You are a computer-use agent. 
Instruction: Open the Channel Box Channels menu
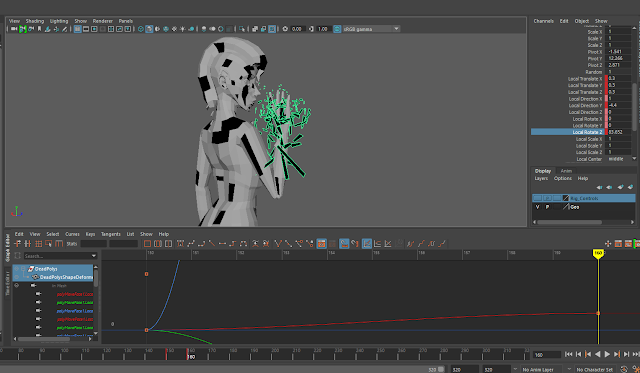pos(543,21)
